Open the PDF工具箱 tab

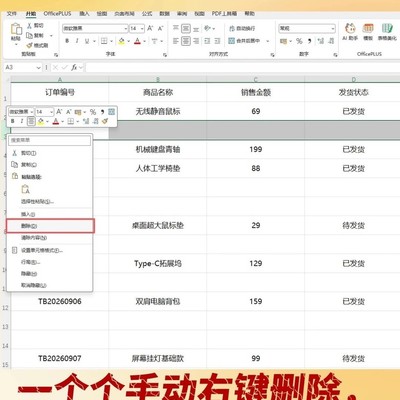(224, 13)
